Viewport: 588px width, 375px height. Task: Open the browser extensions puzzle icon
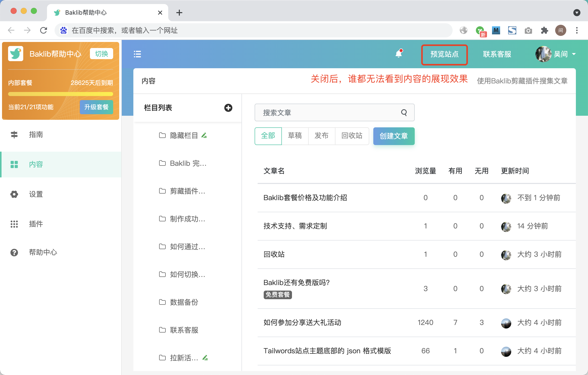(545, 31)
